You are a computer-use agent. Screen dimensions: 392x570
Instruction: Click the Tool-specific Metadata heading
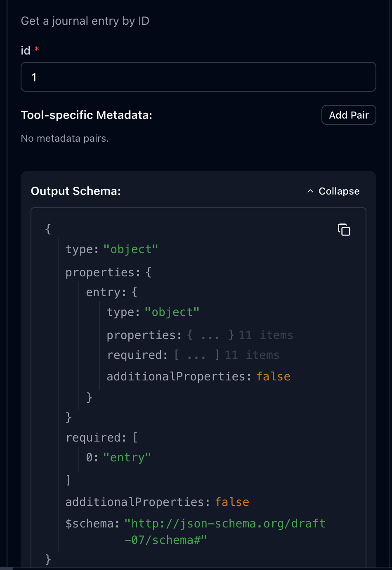(x=87, y=115)
